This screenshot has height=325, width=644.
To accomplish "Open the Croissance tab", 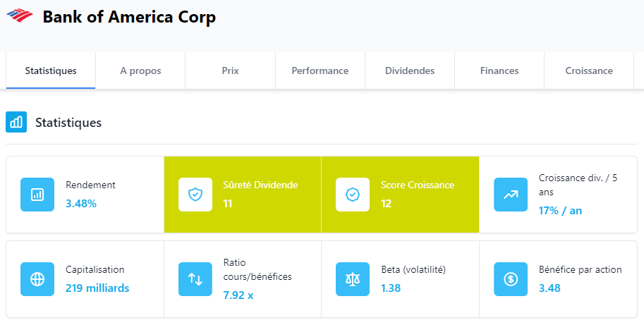I will pos(589,70).
